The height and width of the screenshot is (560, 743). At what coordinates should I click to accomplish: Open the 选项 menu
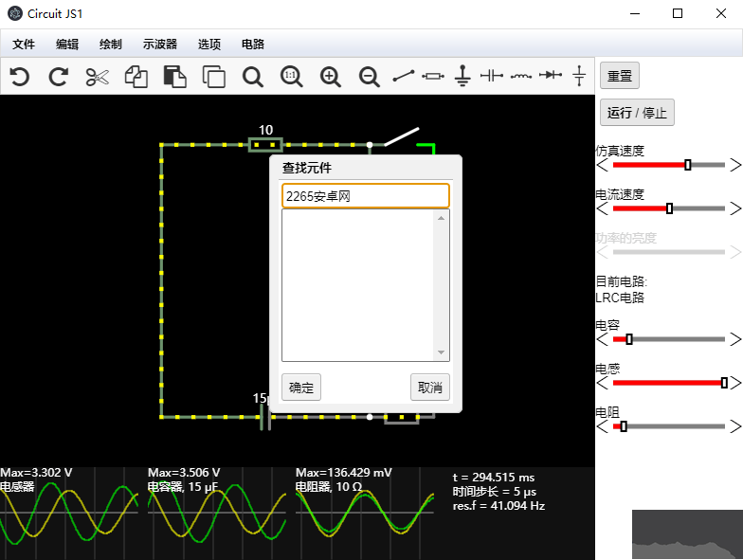pyautogui.click(x=208, y=44)
